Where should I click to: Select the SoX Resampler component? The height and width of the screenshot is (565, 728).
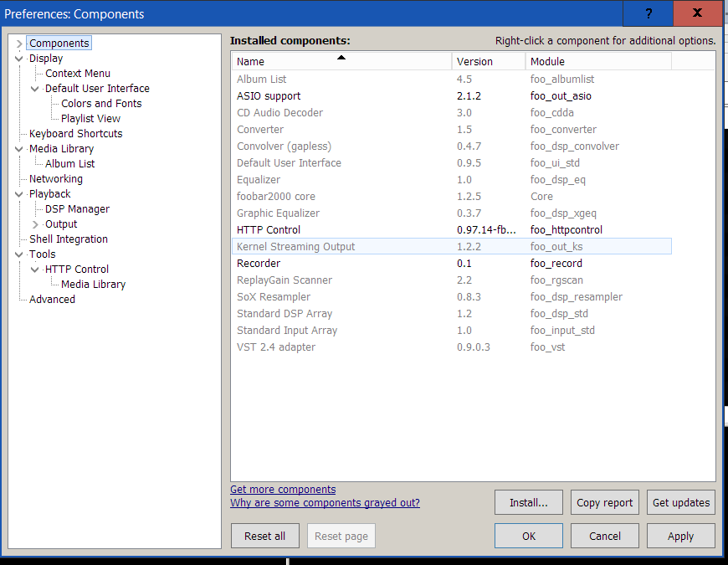(452, 296)
